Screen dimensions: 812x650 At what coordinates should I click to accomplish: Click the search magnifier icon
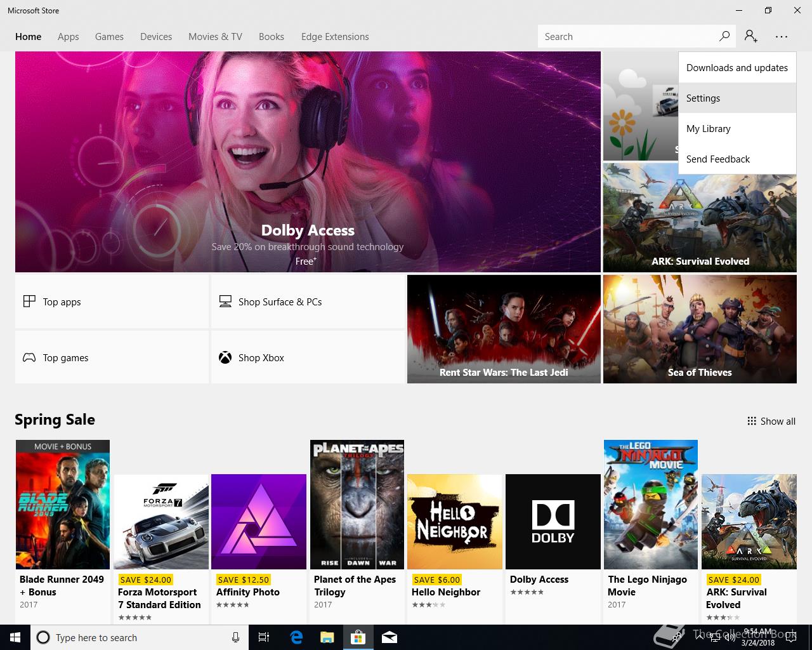tap(724, 36)
